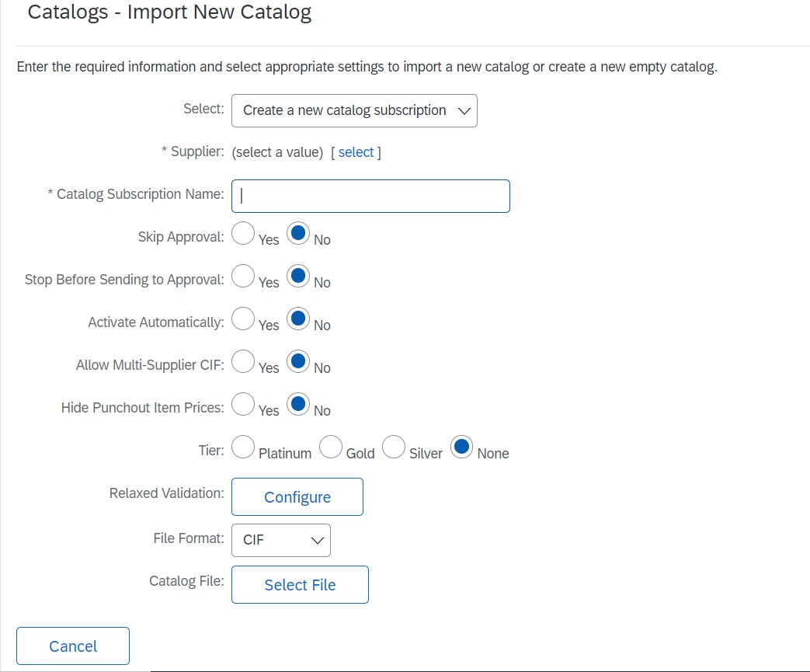Choose No for Stop Before Sending to Approval
810x672 pixels.
pyautogui.click(x=298, y=276)
